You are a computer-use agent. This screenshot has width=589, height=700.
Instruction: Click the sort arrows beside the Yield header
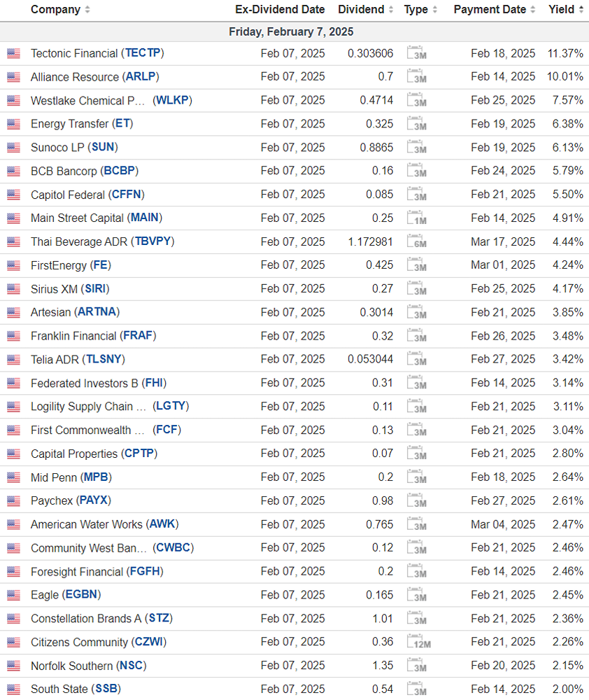[581, 10]
